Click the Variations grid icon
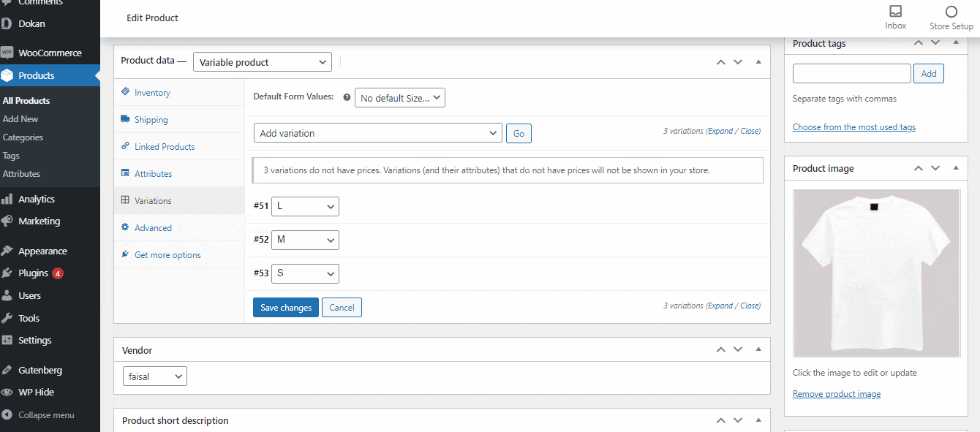 pos(125,200)
